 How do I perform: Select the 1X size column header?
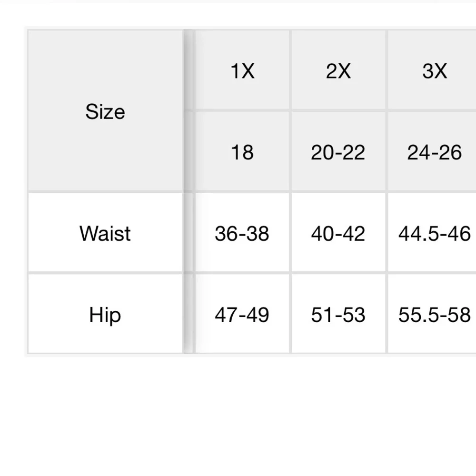242,71
